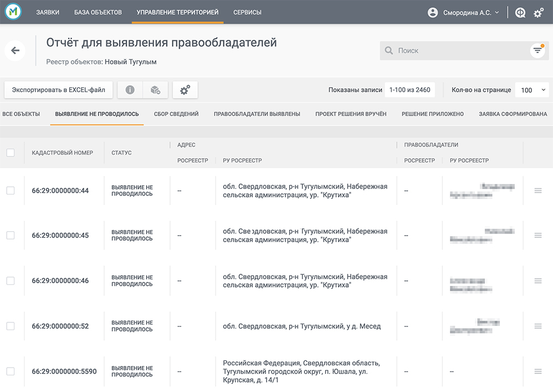The height and width of the screenshot is (392, 553).
Task: Click the 1-100 из 2460 records field
Action: click(410, 90)
